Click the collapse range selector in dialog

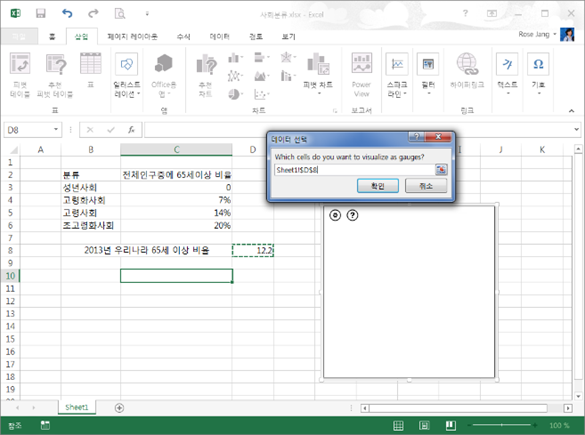(441, 170)
